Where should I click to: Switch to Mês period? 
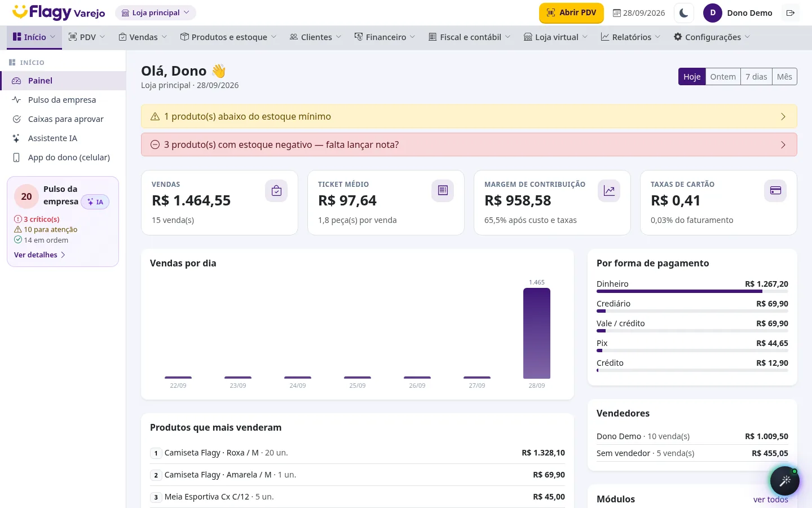[784, 77]
